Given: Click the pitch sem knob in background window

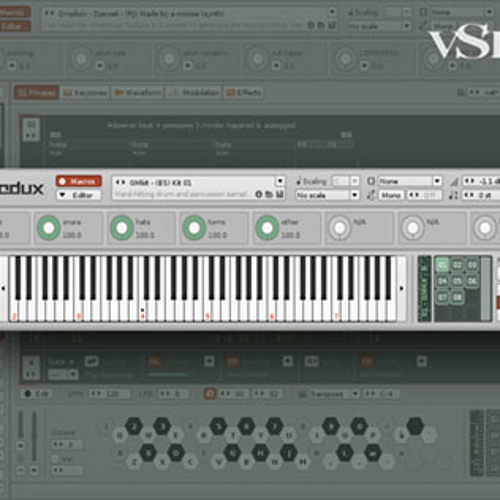Looking at the screenshot, I should tap(81, 59).
